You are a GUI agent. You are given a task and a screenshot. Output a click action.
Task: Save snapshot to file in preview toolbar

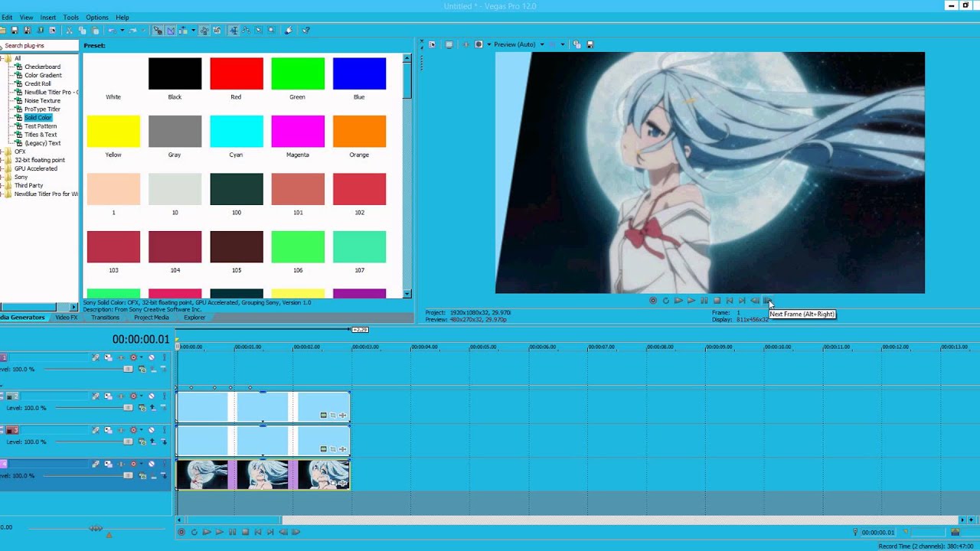point(590,44)
